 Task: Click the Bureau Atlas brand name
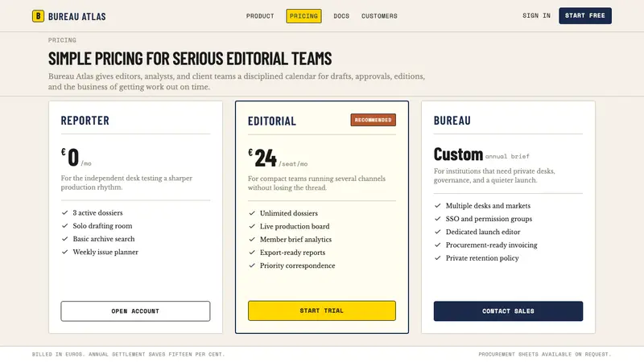[x=76, y=16]
